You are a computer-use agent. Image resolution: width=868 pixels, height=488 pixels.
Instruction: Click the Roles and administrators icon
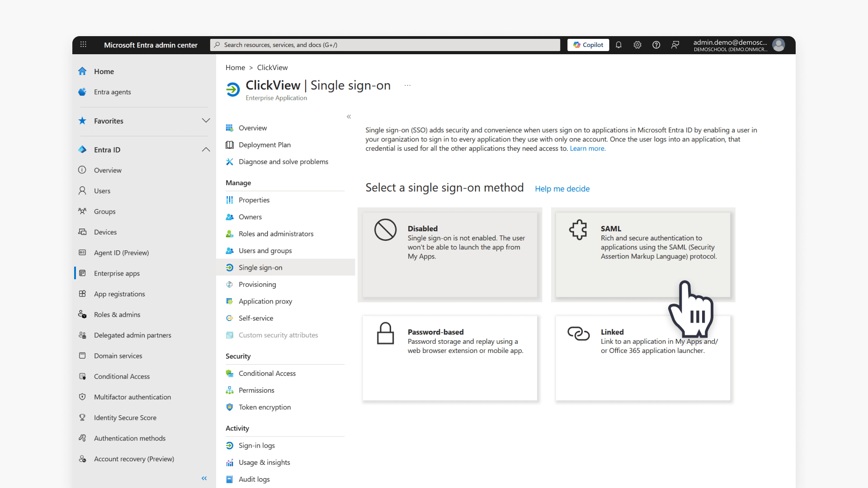[x=230, y=234]
